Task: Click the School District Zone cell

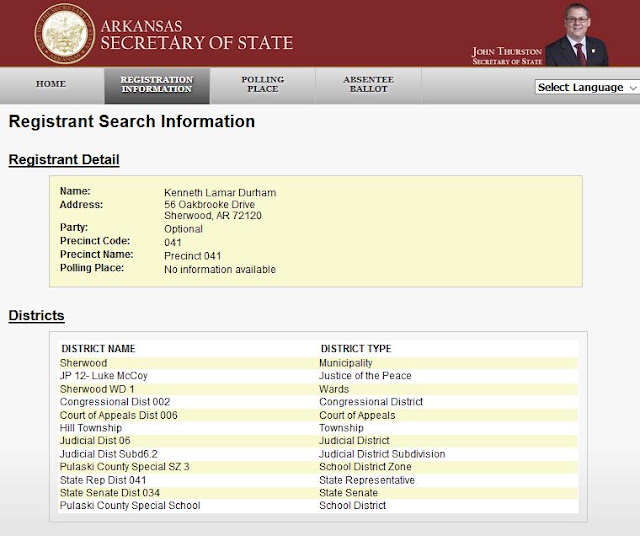Action: [x=365, y=467]
